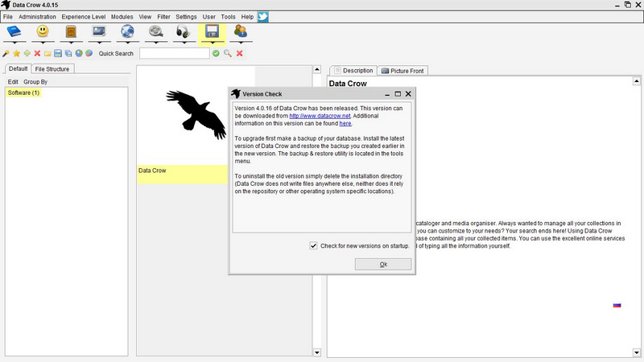This screenshot has height=362, width=644.
Task: Click the yellow folder toolbar icon
Action: (x=47, y=53)
